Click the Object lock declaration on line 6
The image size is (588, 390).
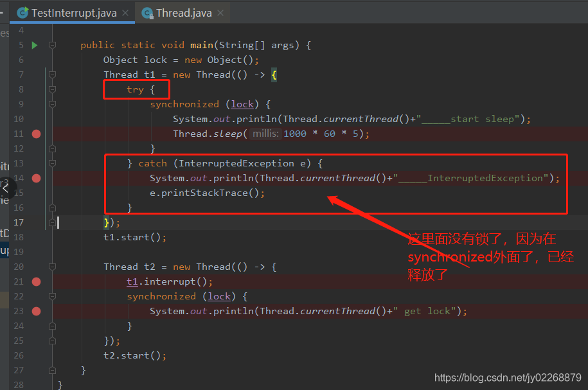point(181,60)
